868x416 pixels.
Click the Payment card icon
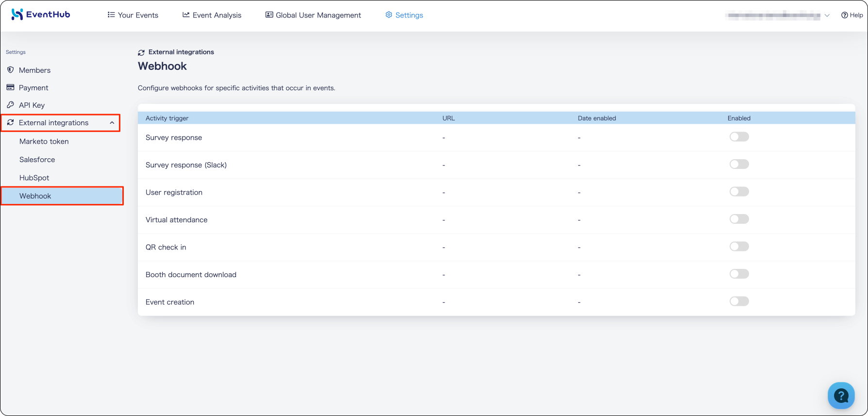tap(10, 87)
